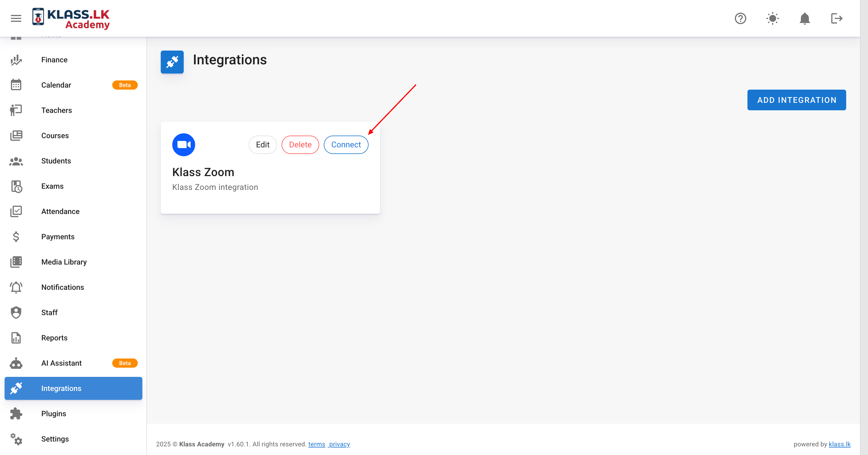Open the klass.lk powered-by link

tap(839, 444)
